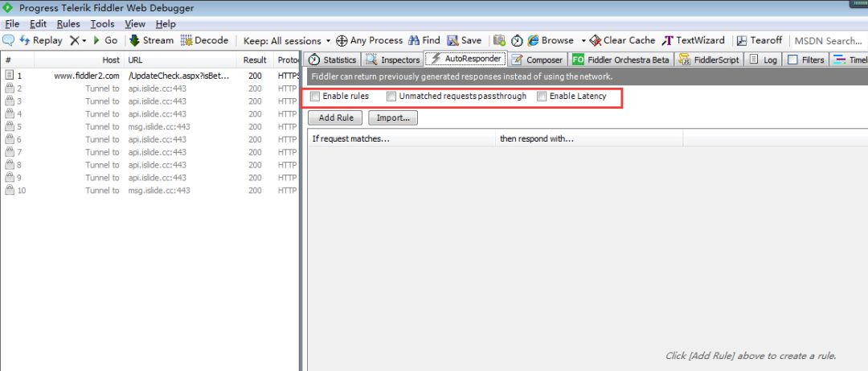Viewport: 868px width, 371px height.
Task: Sort sessions by Host column header
Action: tap(79, 60)
